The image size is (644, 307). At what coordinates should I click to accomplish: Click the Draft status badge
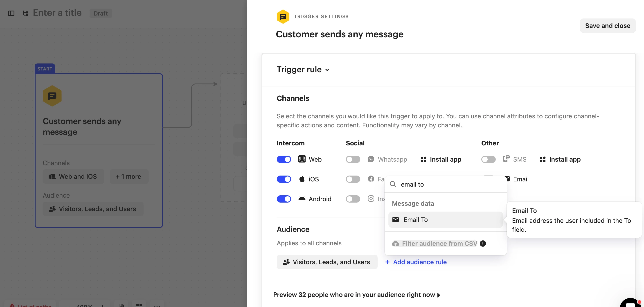click(101, 13)
